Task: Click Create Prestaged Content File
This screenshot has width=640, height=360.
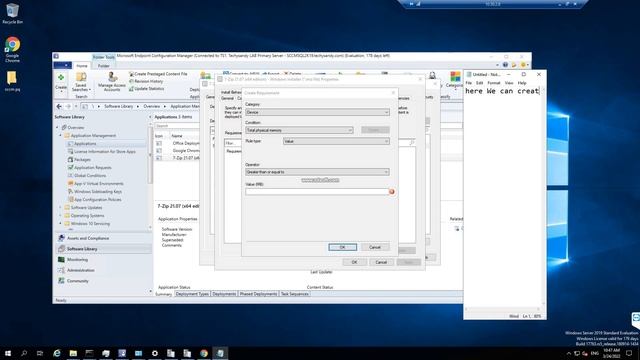Action: pyautogui.click(x=158, y=74)
